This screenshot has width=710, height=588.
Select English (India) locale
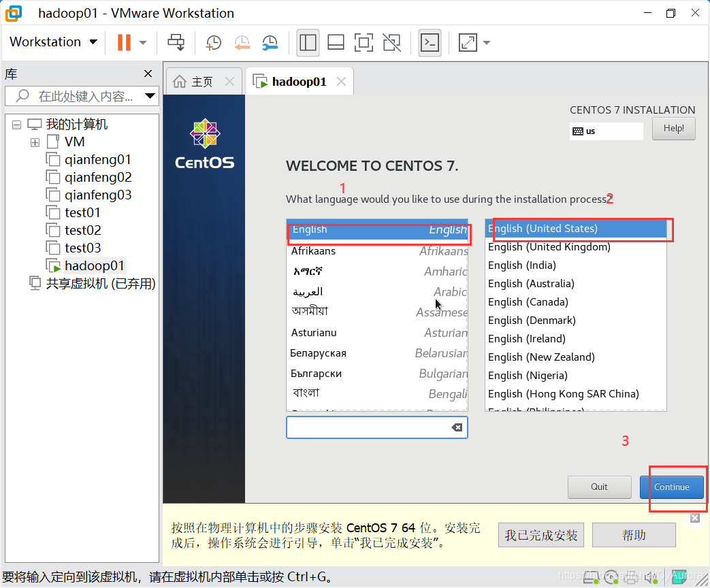coord(575,265)
